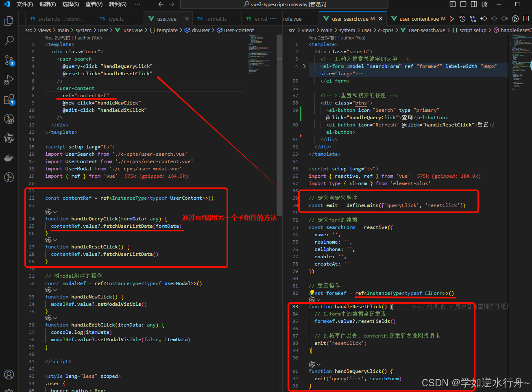Open the code lens chevron above line 83
This screenshot has width=532, height=392.
pyautogui.click(x=318, y=300)
